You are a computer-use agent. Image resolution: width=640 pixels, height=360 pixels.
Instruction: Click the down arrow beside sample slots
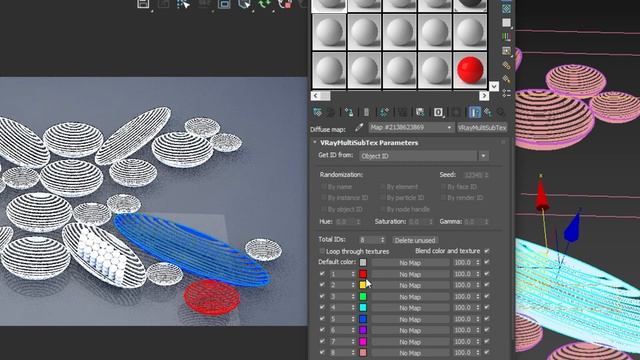coord(494,86)
